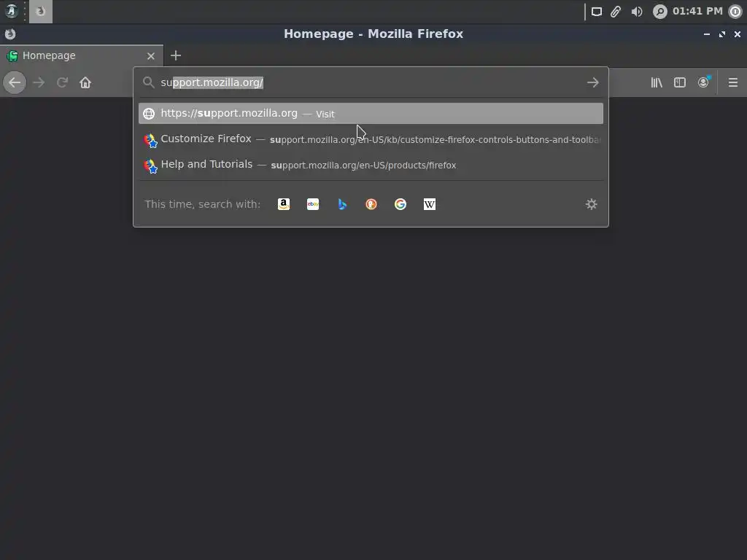Open the power session tray icon
Screen dimensions: 747x560
pyautogui.click(x=735, y=12)
